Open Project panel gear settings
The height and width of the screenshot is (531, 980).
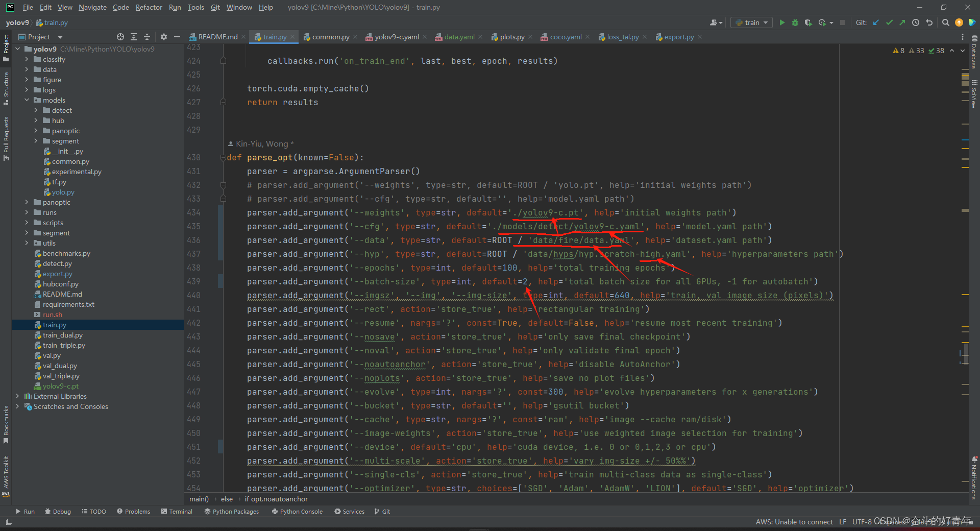(163, 37)
